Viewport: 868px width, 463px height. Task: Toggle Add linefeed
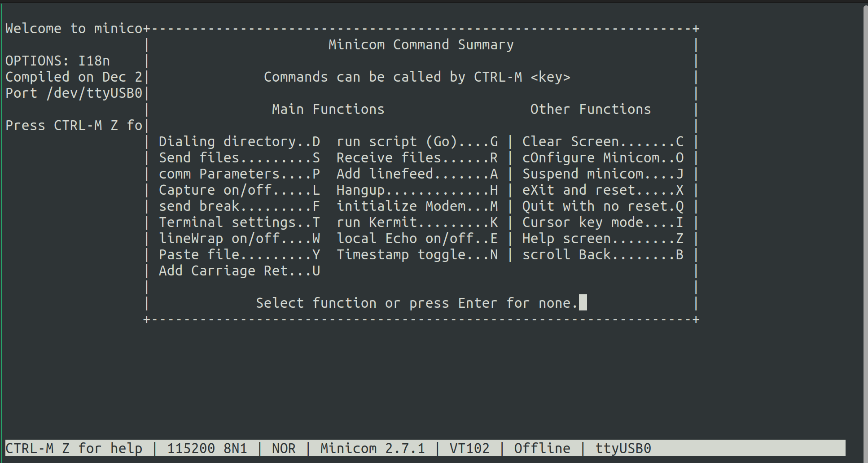[416, 173]
